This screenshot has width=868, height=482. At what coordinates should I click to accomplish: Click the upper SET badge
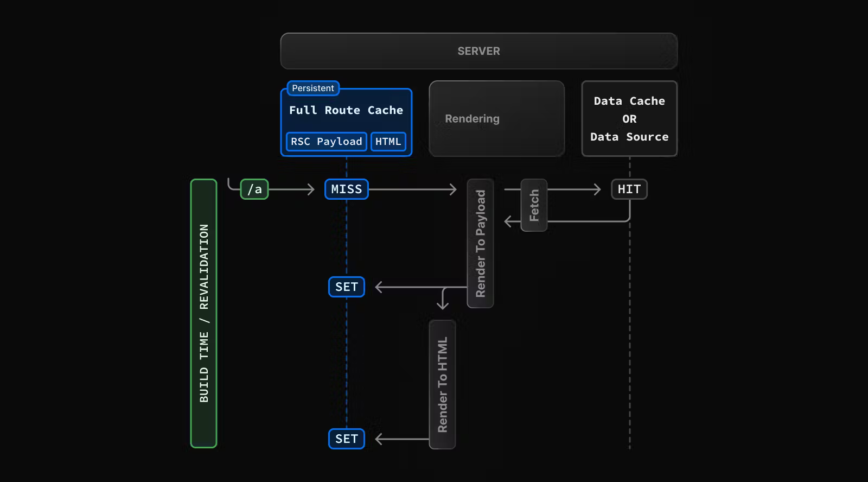(x=346, y=287)
